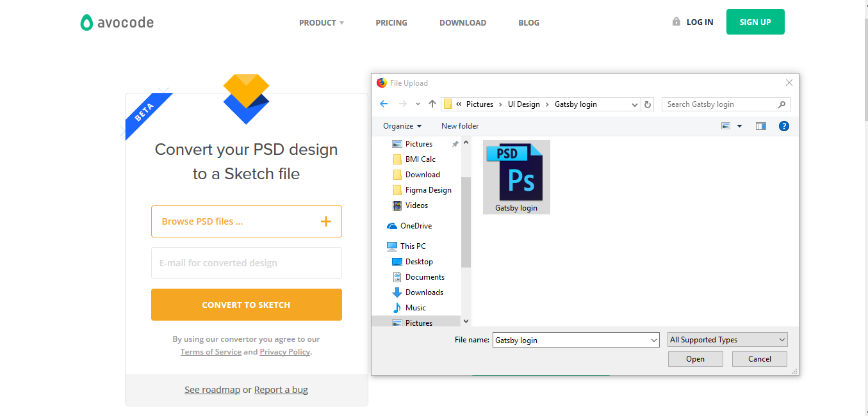Click the Open button
This screenshot has height=416, width=868.
click(696, 359)
